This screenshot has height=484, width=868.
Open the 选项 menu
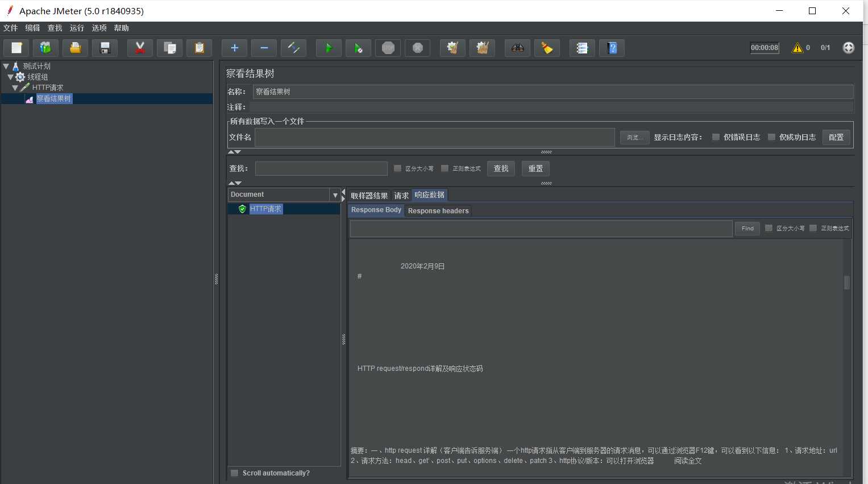(99, 28)
